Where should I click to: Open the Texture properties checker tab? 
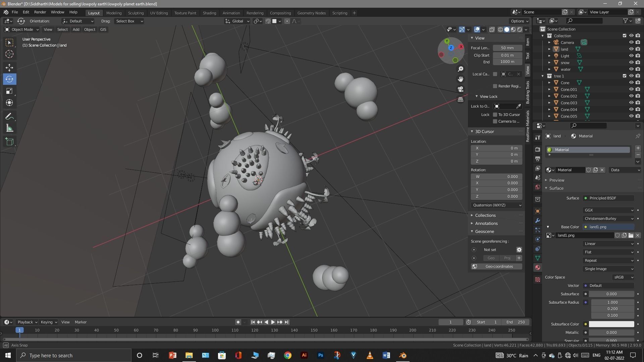tap(538, 279)
